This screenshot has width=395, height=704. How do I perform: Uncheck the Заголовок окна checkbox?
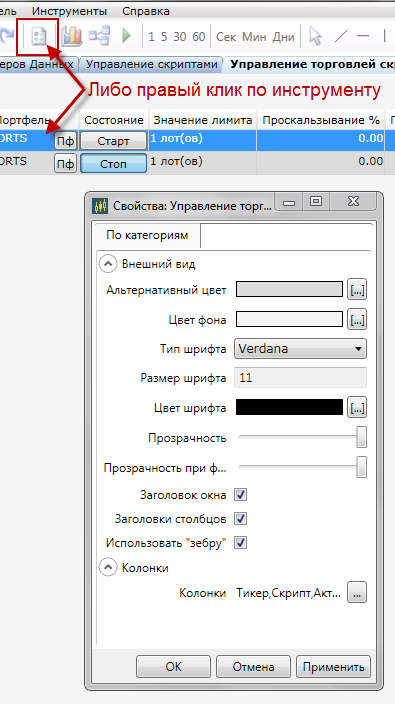click(x=241, y=495)
